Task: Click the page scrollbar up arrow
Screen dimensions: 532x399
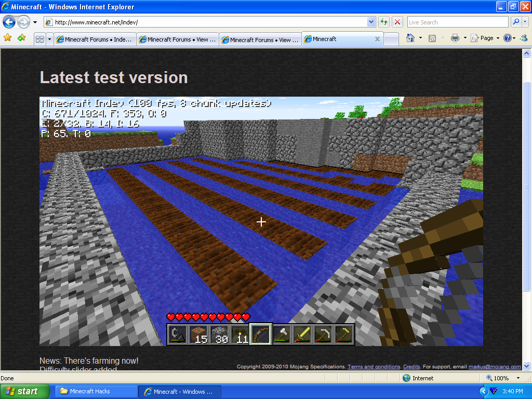Action: (526, 53)
